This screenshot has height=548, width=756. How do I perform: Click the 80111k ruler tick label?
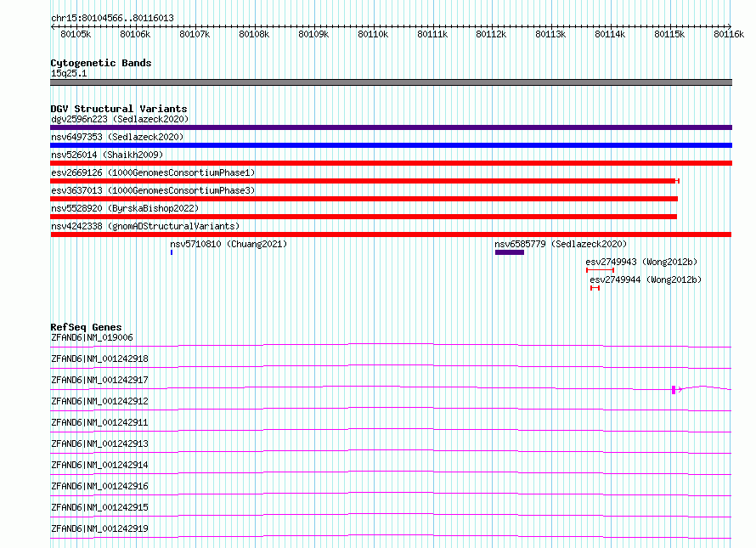(x=432, y=34)
